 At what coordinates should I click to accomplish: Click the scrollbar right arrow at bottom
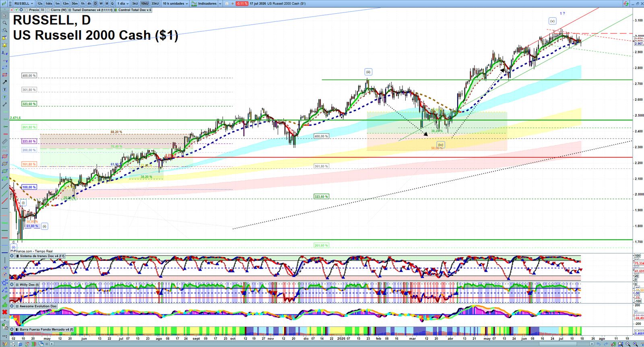click(592, 344)
